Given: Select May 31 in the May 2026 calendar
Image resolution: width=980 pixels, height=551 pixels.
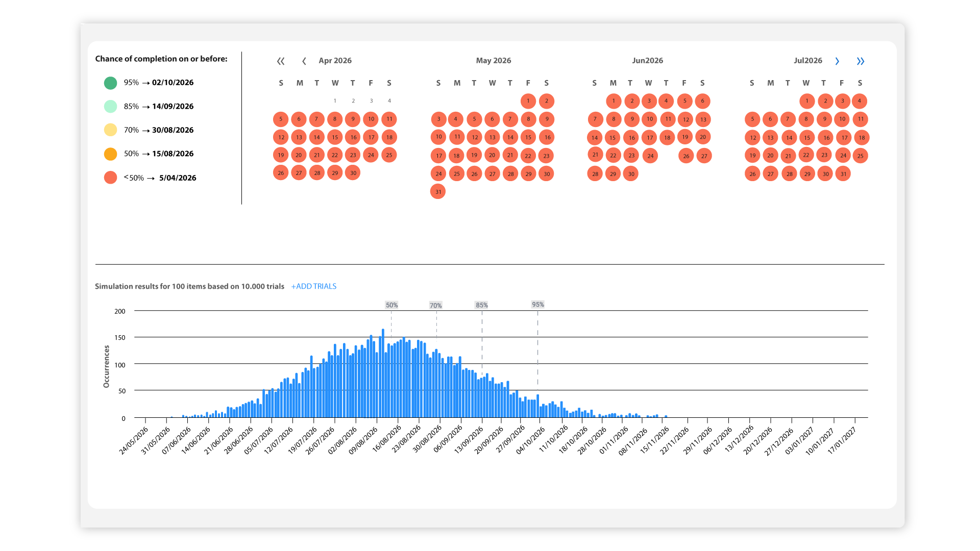Looking at the screenshot, I should pos(438,192).
